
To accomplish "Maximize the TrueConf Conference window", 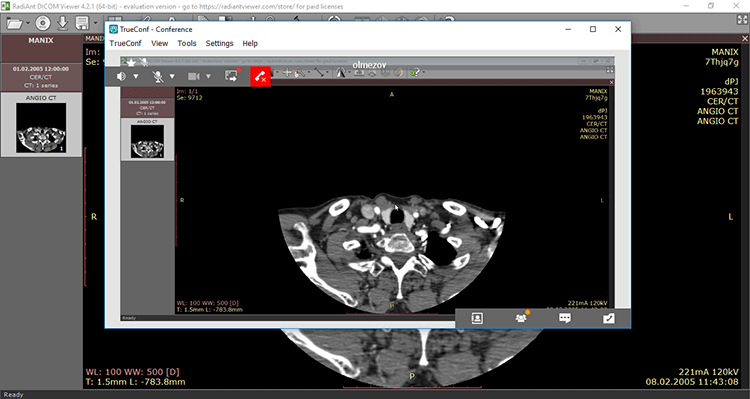I will coord(593,29).
